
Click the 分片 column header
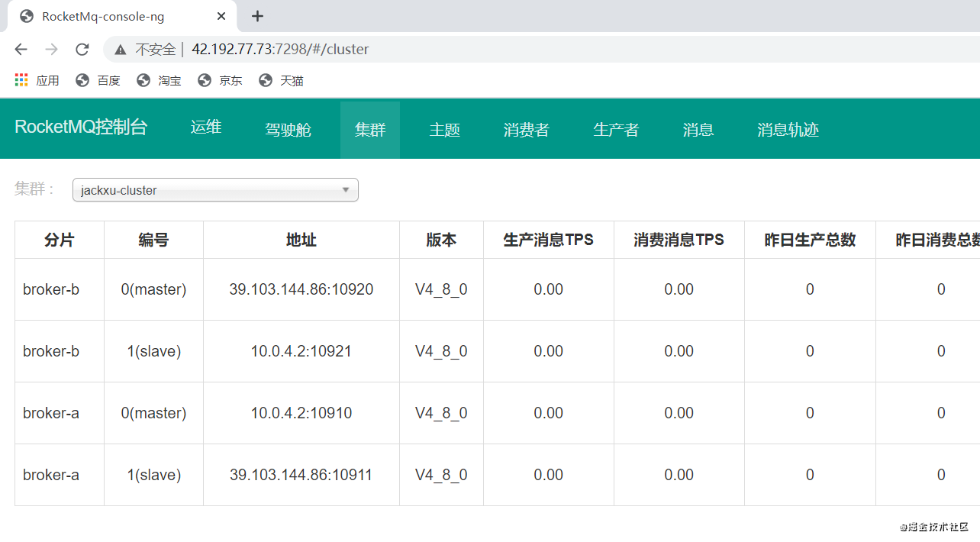click(60, 240)
